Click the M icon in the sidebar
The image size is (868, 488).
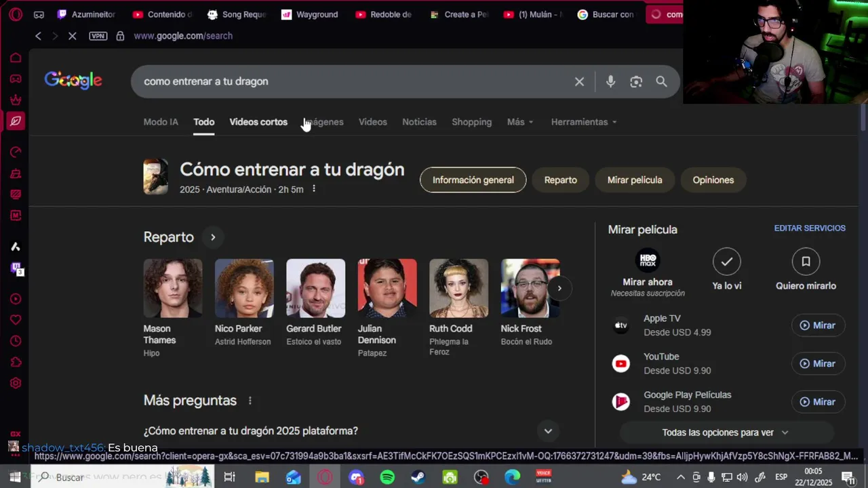(15, 216)
